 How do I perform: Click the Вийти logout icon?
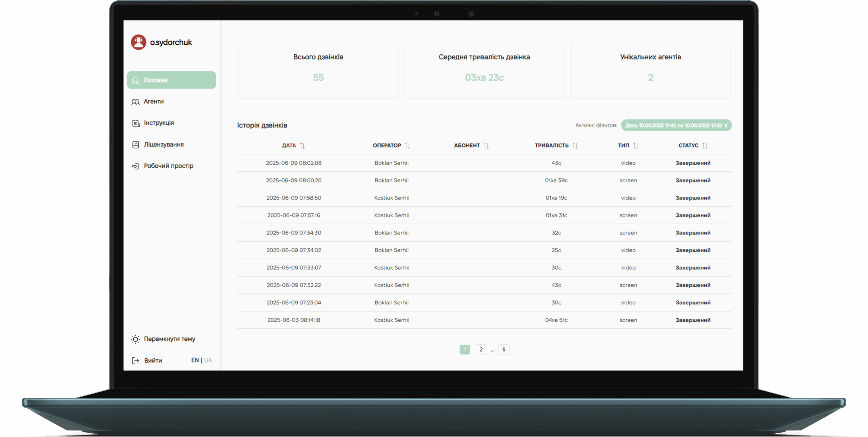click(135, 360)
